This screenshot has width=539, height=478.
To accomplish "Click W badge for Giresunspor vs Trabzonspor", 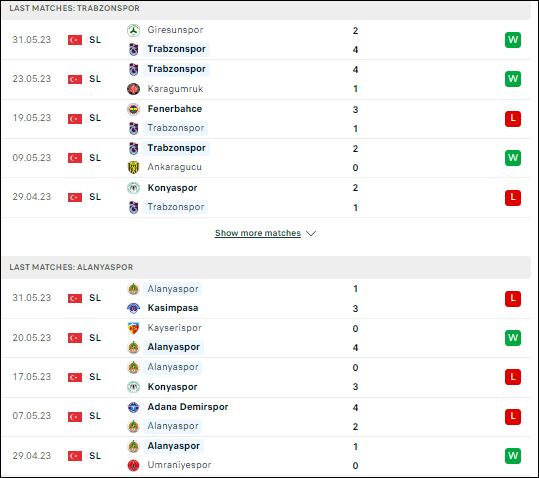I will click(513, 40).
